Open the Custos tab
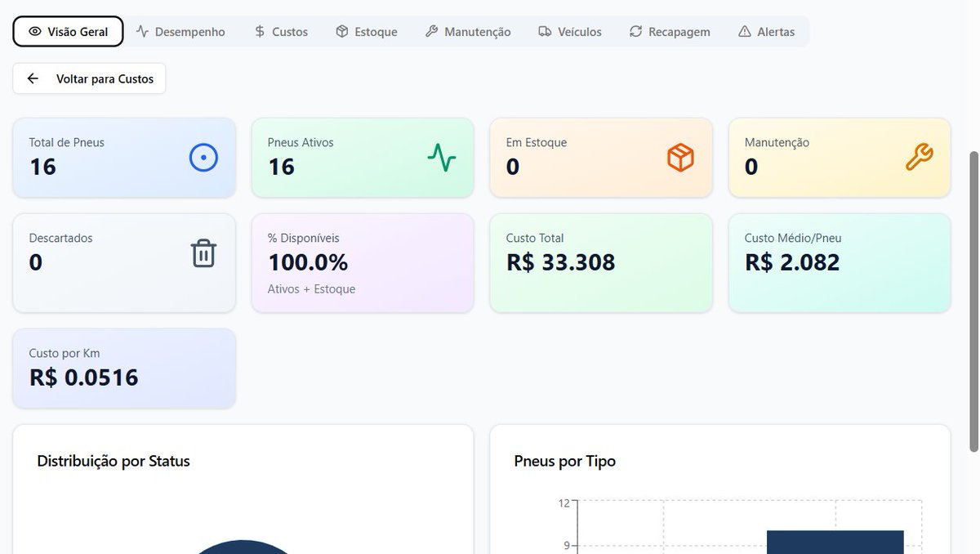This screenshot has height=554, width=980. [281, 32]
